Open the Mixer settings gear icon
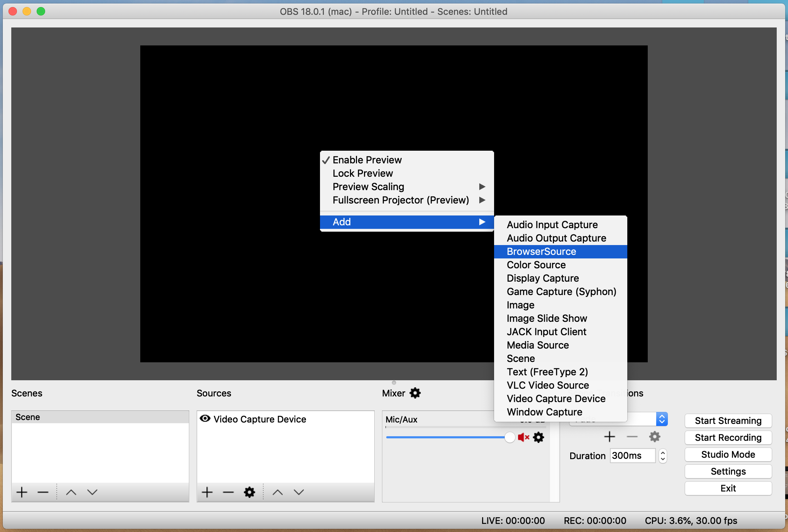 [415, 393]
